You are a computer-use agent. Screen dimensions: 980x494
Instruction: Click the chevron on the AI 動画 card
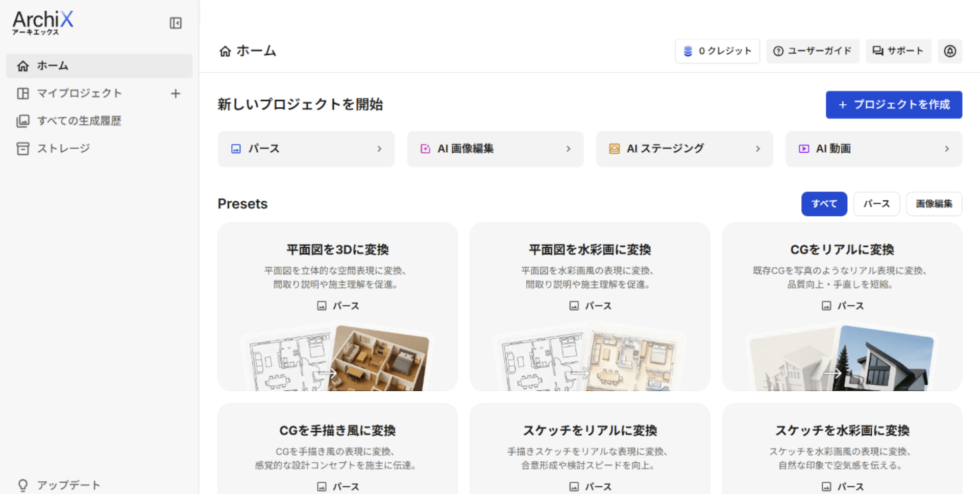click(x=947, y=149)
